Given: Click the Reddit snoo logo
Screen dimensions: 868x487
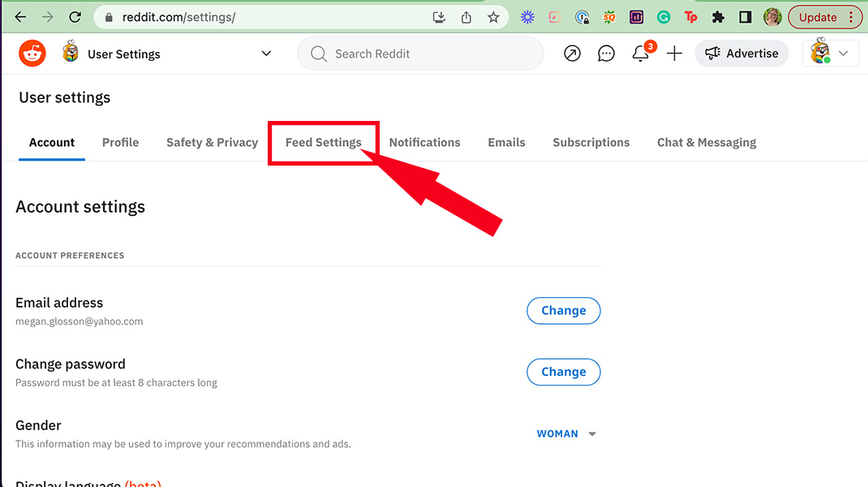Looking at the screenshot, I should click(32, 53).
